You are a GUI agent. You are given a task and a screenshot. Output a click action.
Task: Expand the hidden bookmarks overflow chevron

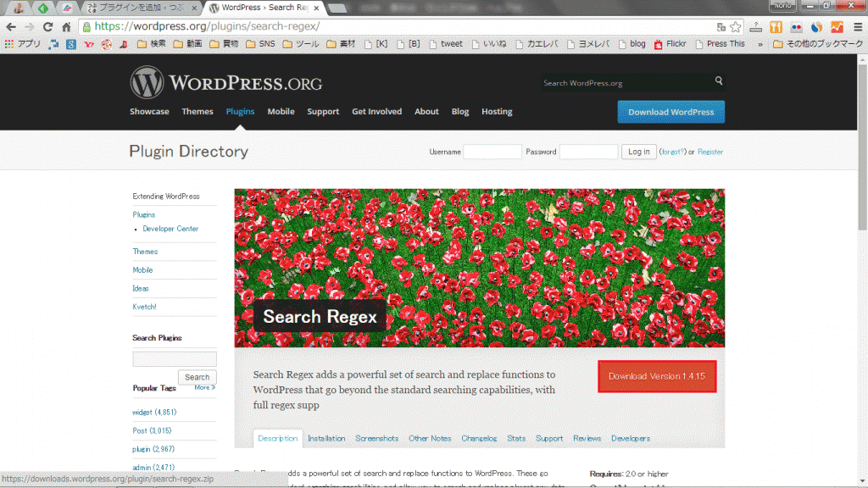click(x=759, y=44)
